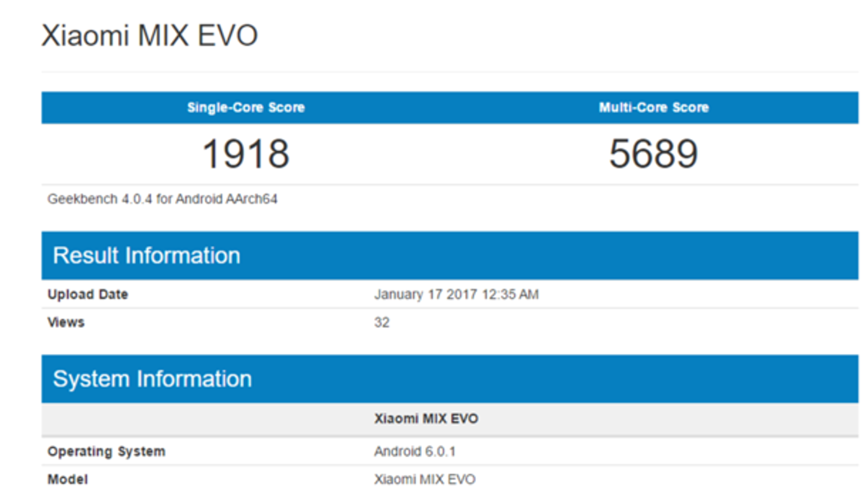Click the single-core score value 1918
The image size is (868, 488).
246,153
